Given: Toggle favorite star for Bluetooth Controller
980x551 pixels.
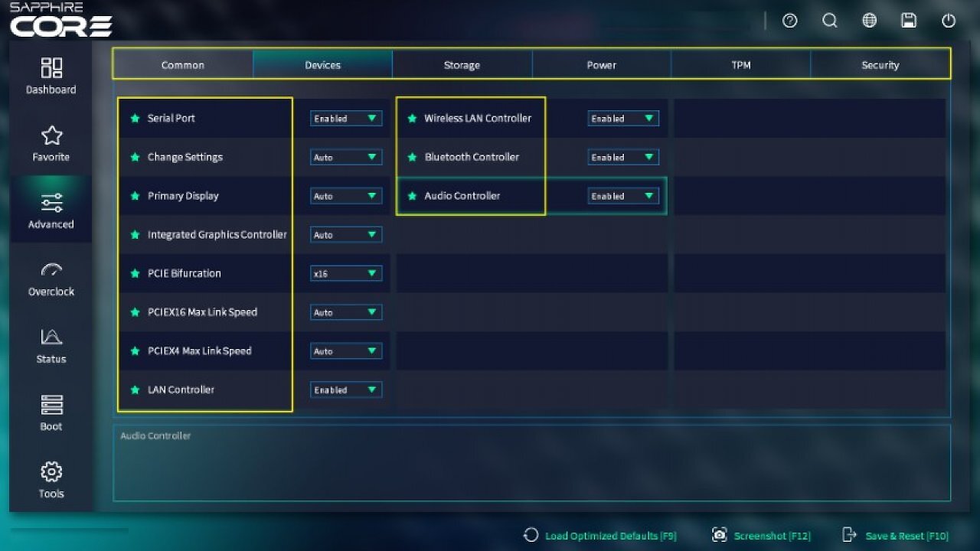Looking at the screenshot, I should pyautogui.click(x=412, y=158).
